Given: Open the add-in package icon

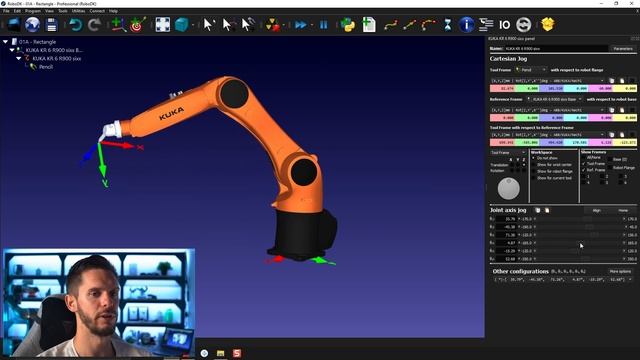Looking at the screenshot, I should coord(547,25).
